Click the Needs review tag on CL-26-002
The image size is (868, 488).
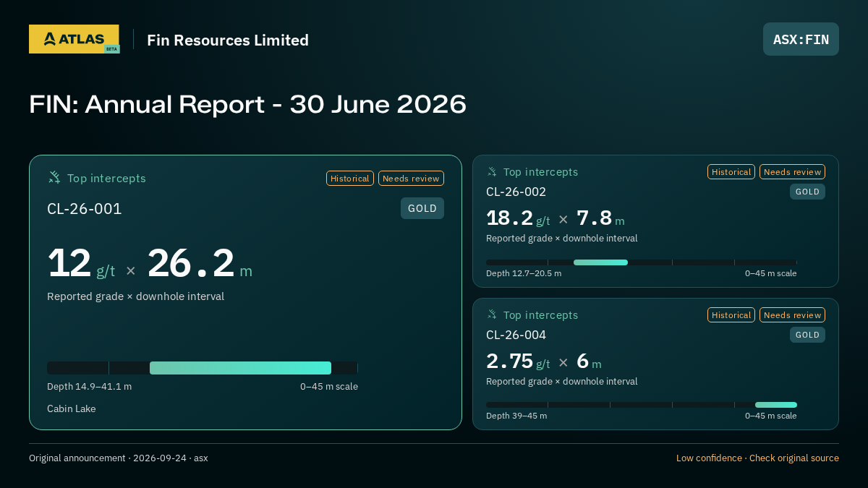[792, 172]
